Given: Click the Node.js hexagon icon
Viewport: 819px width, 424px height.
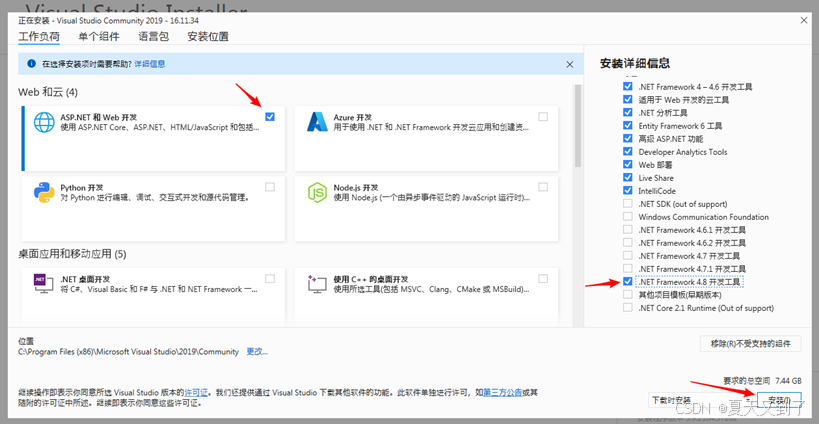Looking at the screenshot, I should coord(317,193).
